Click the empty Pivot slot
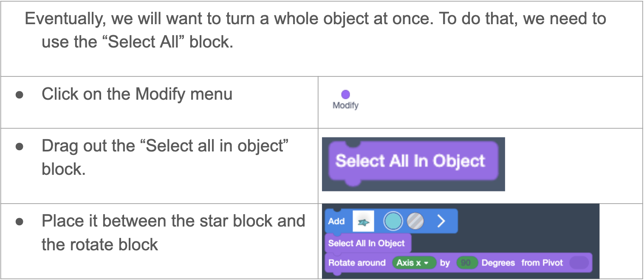This screenshot has width=644, height=280. point(579,263)
